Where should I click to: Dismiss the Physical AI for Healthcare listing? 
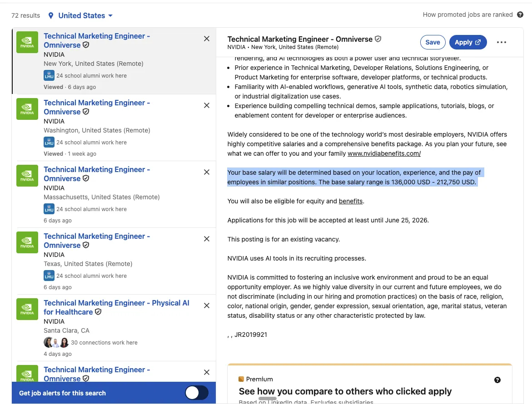207,305
